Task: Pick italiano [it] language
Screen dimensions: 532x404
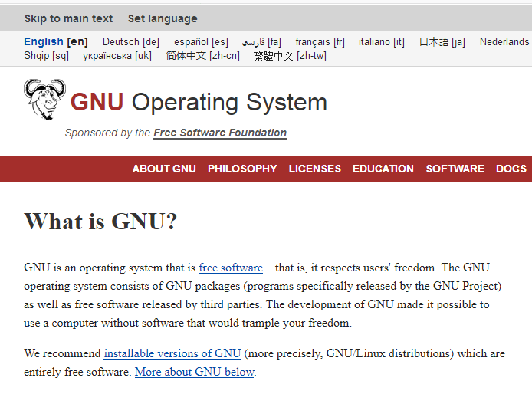Action: tap(382, 41)
